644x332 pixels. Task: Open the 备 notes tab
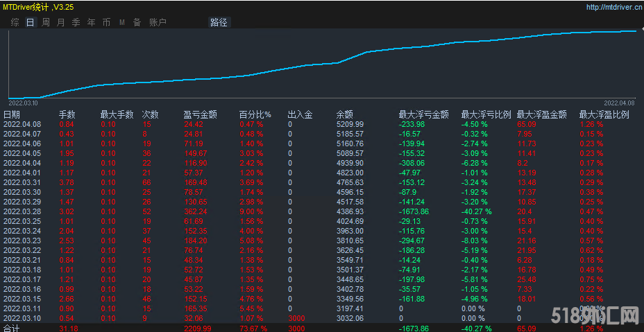click(137, 22)
